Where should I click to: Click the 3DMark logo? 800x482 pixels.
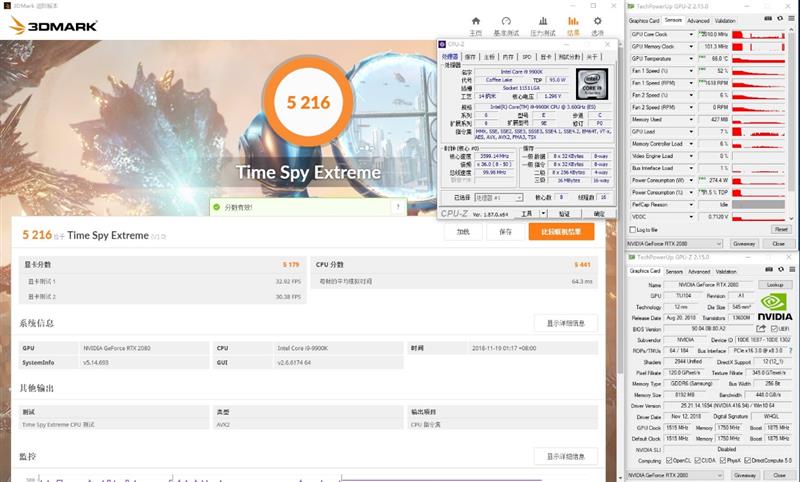[54, 26]
